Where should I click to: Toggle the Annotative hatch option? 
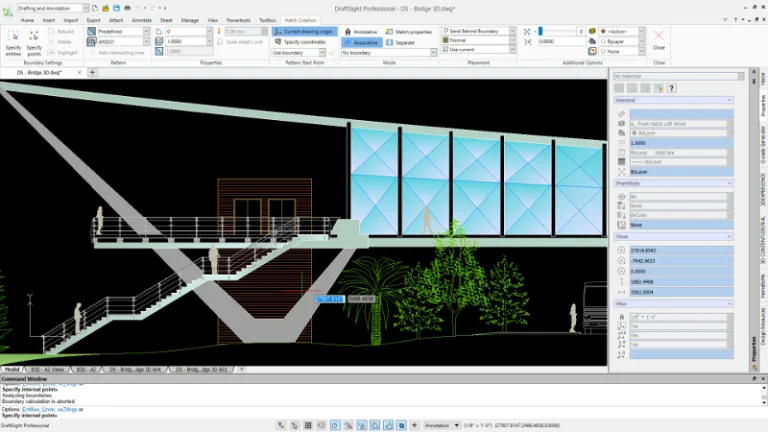coord(360,31)
